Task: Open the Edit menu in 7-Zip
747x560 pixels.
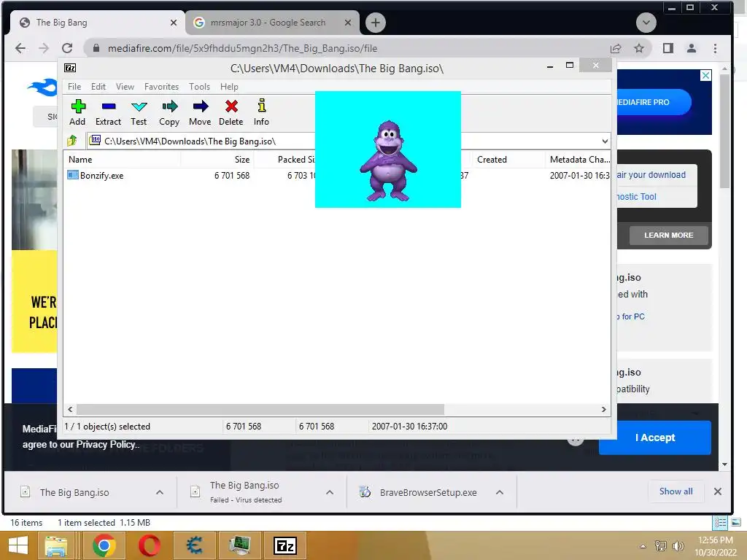Action: click(x=98, y=87)
